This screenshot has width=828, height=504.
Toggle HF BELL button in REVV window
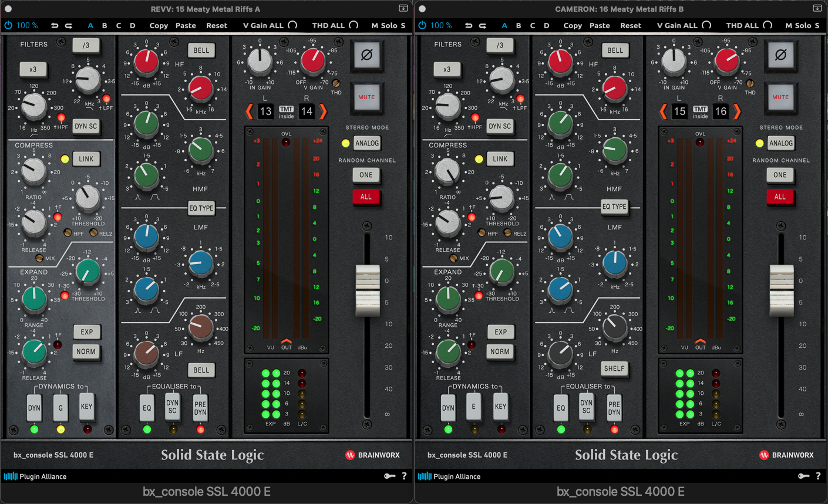(201, 50)
